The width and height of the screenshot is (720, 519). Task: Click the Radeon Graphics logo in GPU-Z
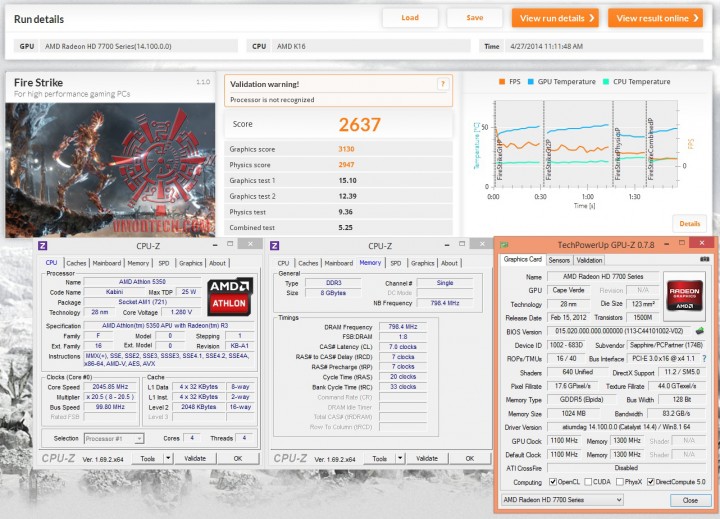click(684, 296)
